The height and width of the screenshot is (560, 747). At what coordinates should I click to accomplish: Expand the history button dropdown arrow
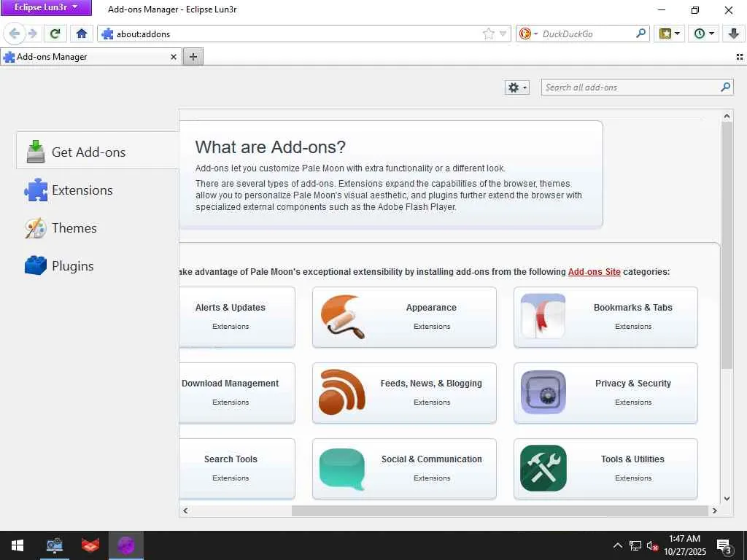712,34
